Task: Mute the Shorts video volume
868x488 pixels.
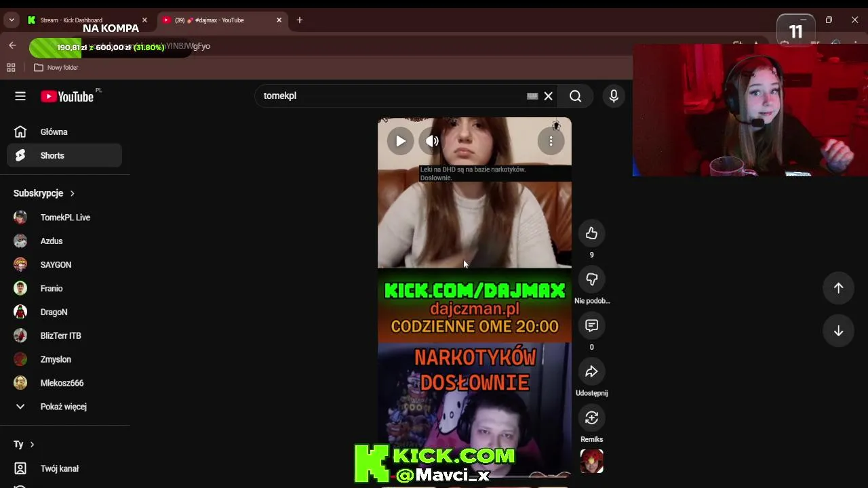Action: [432, 141]
